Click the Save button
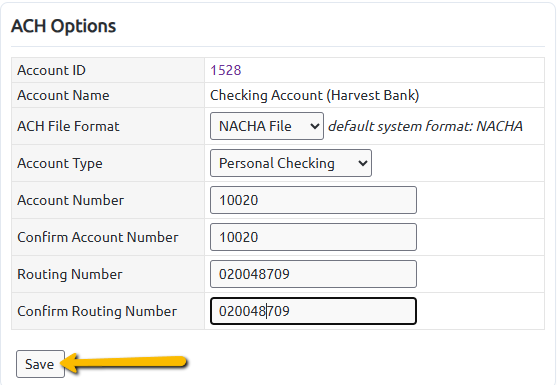This screenshot has height=385, width=557. (x=40, y=364)
